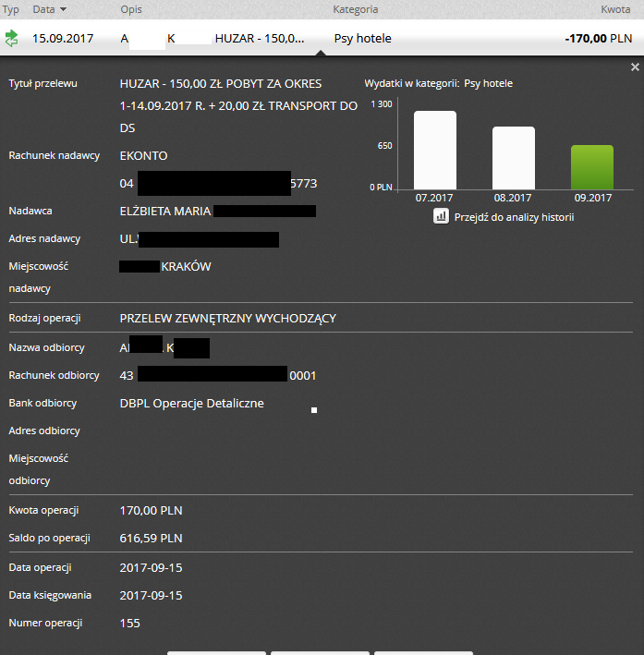Viewport: 644px width, 655px height.
Task: Sort by the Typ column header
Action: 12,9
